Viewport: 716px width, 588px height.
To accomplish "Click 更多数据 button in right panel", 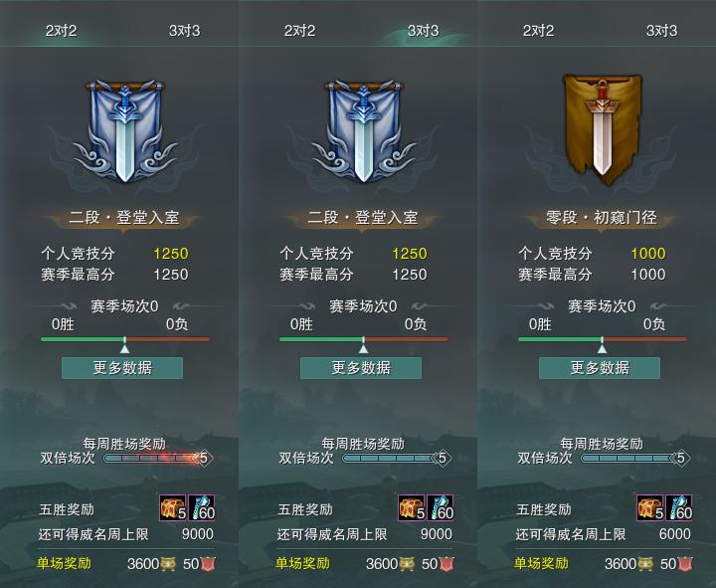I will [600, 368].
